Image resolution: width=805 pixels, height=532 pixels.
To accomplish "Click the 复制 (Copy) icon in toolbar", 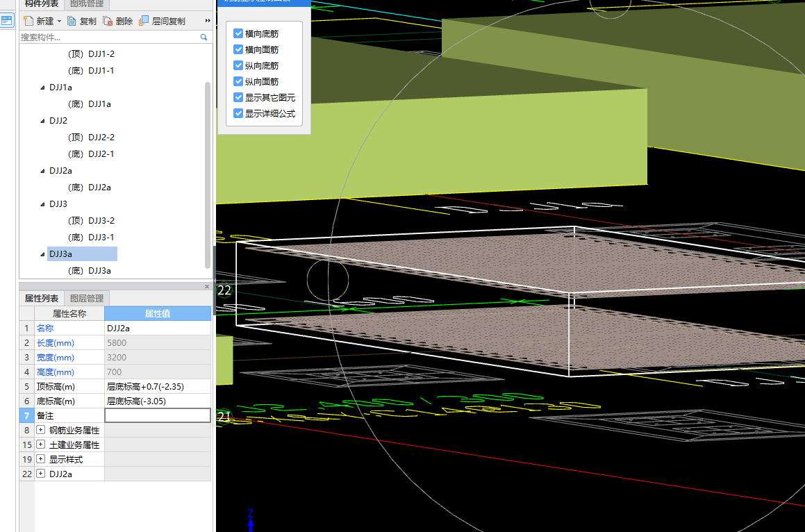I will point(72,21).
